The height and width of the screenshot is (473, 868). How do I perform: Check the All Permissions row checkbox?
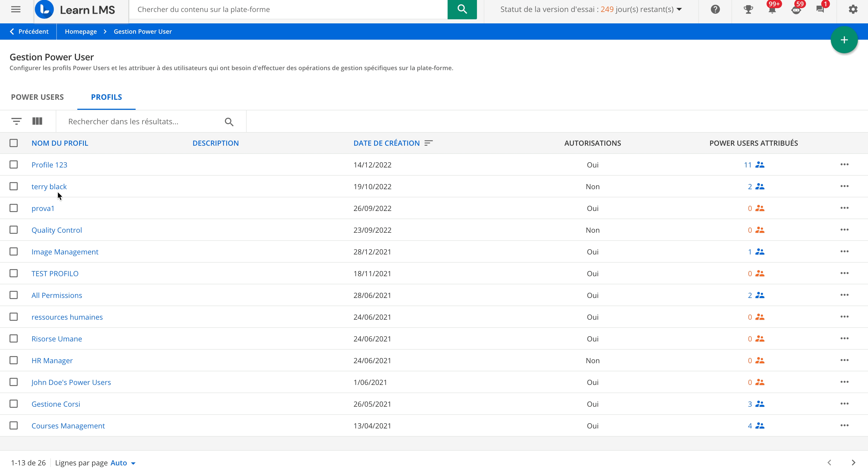click(x=14, y=295)
